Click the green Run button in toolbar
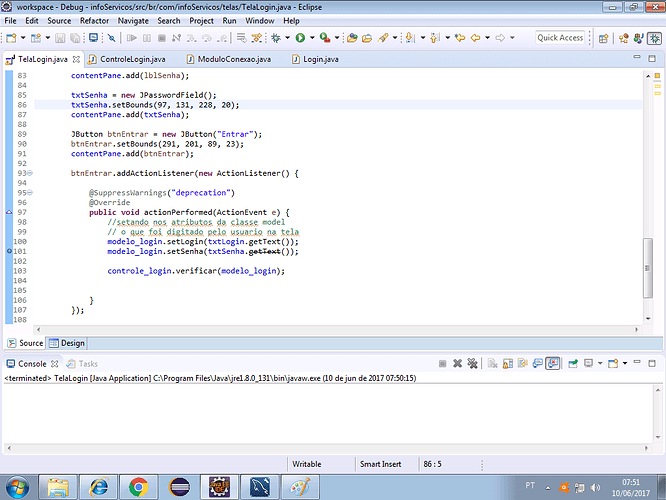Image resolution: width=666 pixels, height=500 pixels. click(299, 38)
